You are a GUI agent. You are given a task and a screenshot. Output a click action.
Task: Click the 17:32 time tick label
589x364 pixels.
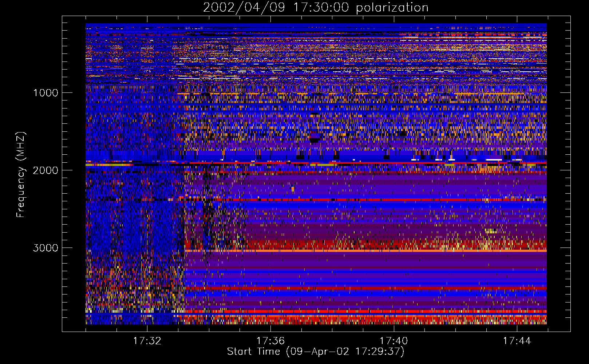(x=147, y=341)
